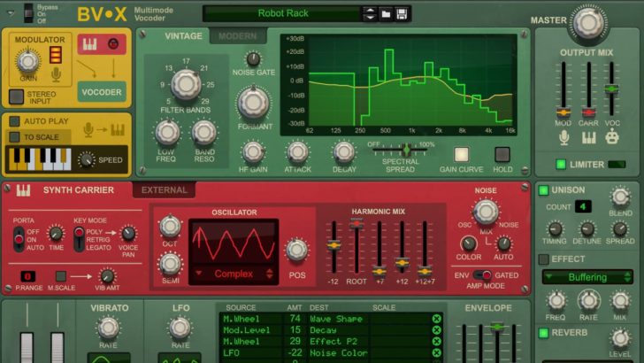Adjust the Low Freq knob
The image size is (644, 363).
coord(166,132)
